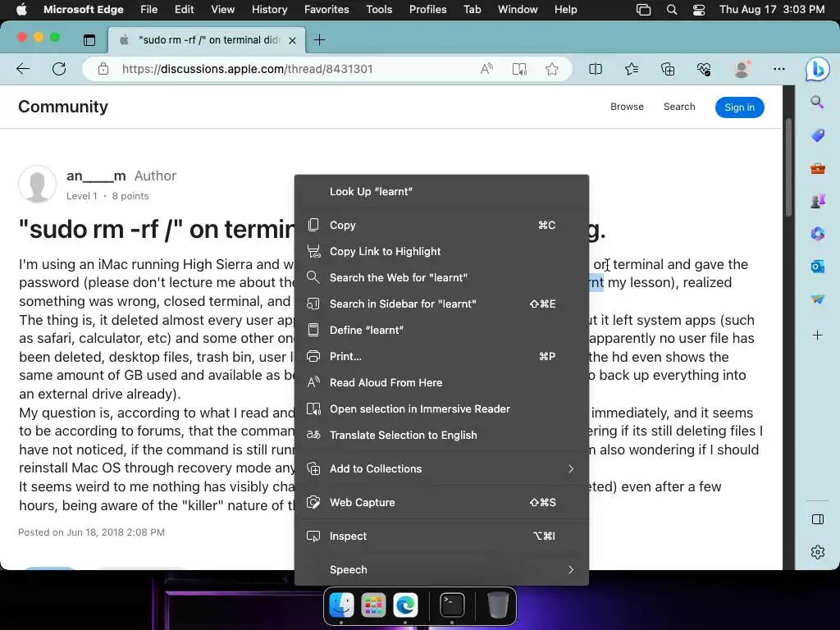This screenshot has height=630, width=840.
Task: Select Read Aloud From Here
Action: [441, 383]
